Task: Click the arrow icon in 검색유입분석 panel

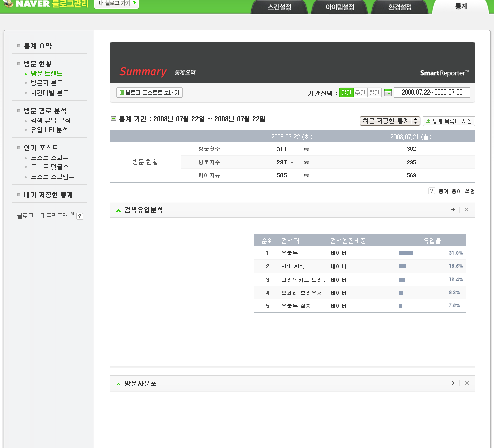Action: pos(453,210)
